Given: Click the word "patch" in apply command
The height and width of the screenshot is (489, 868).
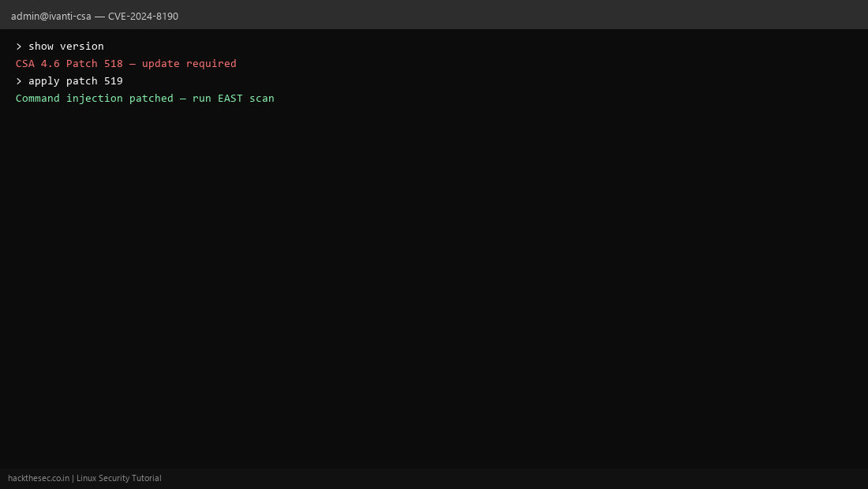Looking at the screenshot, I should 82,81.
